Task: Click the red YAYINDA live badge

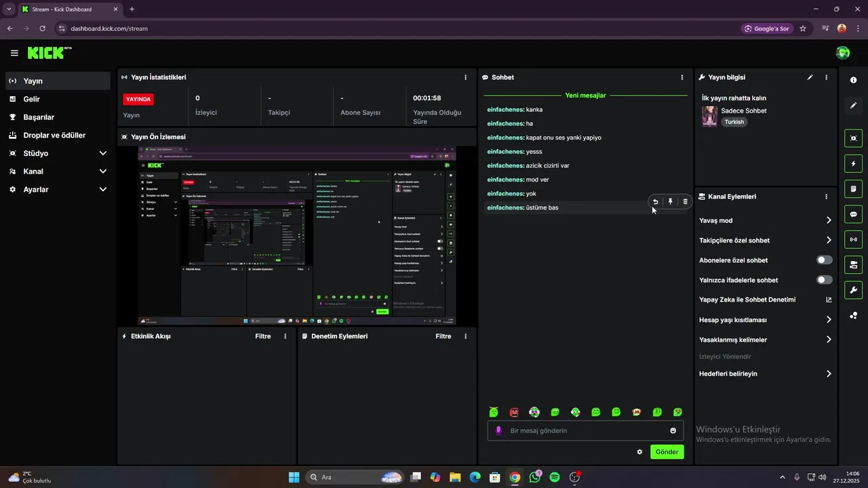Action: pos(138,99)
